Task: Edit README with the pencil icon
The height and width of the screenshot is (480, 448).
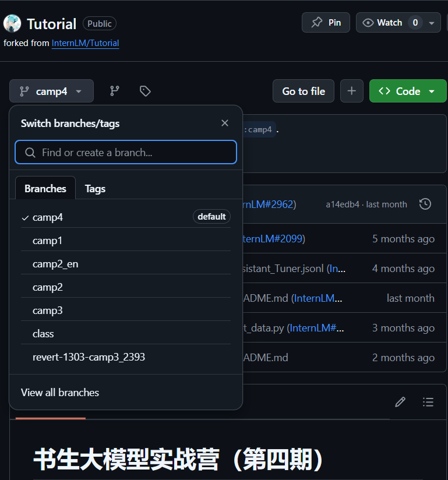Action: [400, 402]
